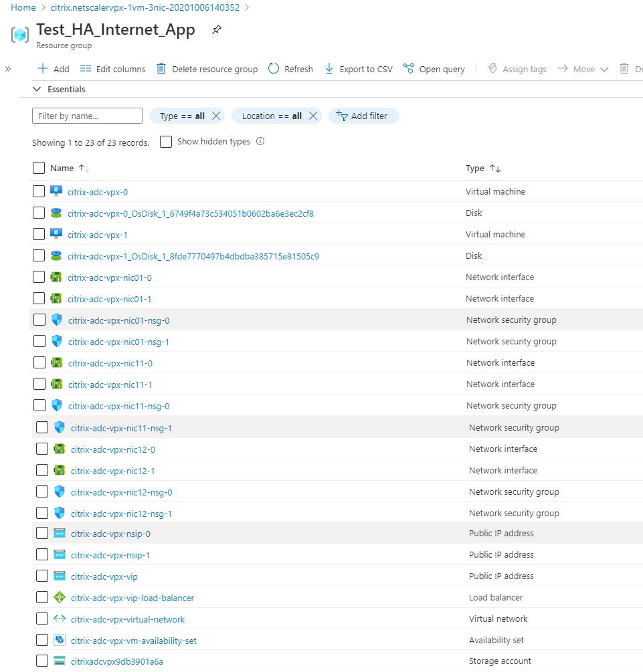This screenshot has width=643, height=672.
Task: Click the citrix-adc-vpx-nic12-nsg-1 shield icon
Action: coord(60,513)
